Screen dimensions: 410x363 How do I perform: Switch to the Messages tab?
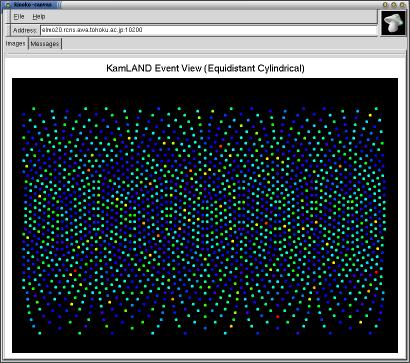point(45,44)
